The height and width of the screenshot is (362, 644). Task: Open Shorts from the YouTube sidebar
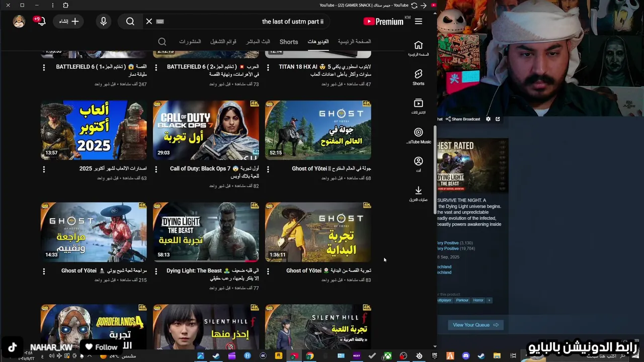419,77
